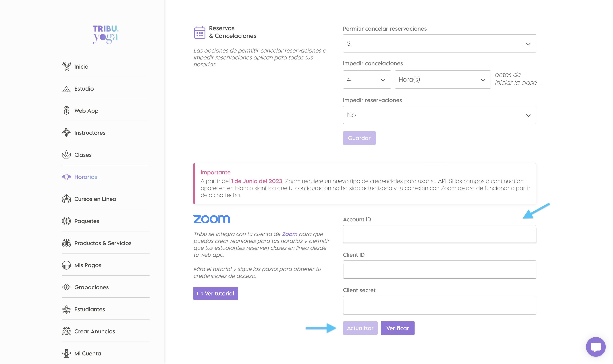Open the Instructores bird icon
The height and width of the screenshot is (364, 613).
coord(66,133)
